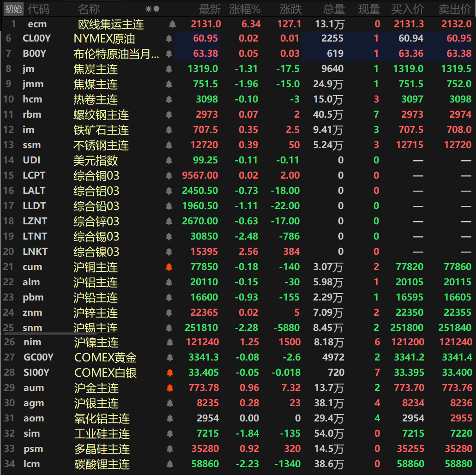The height and width of the screenshot is (475, 476).
Task: Sort by the 总量 column header
Action: pos(334,9)
